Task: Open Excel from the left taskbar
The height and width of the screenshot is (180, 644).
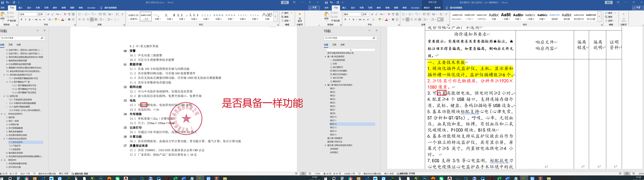Action: point(175,178)
